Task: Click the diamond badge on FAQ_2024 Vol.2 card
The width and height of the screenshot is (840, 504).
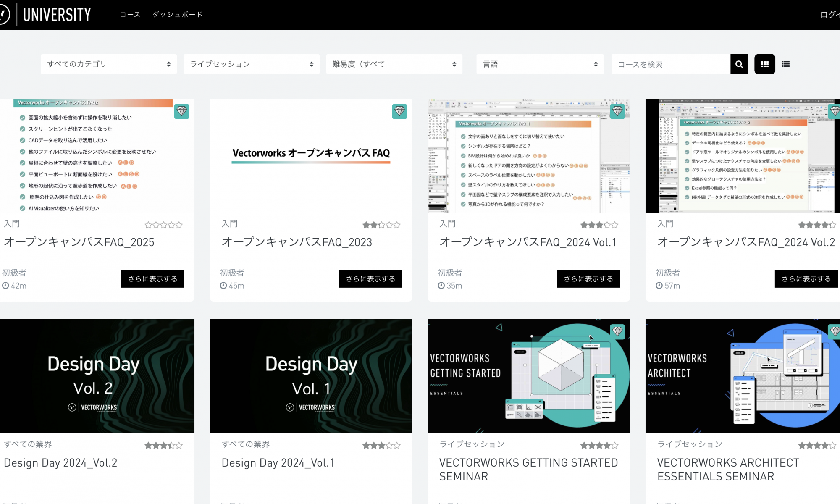Action: tap(835, 111)
